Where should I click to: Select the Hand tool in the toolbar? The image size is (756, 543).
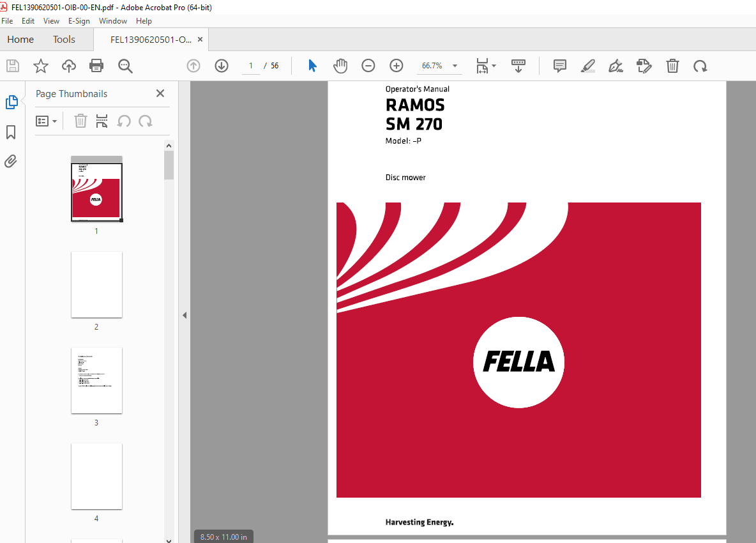coord(340,66)
